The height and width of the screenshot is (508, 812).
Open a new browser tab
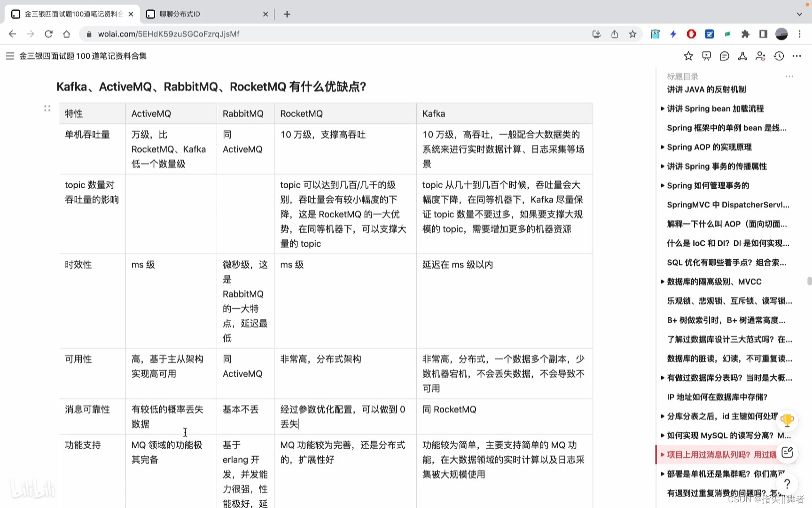click(287, 14)
